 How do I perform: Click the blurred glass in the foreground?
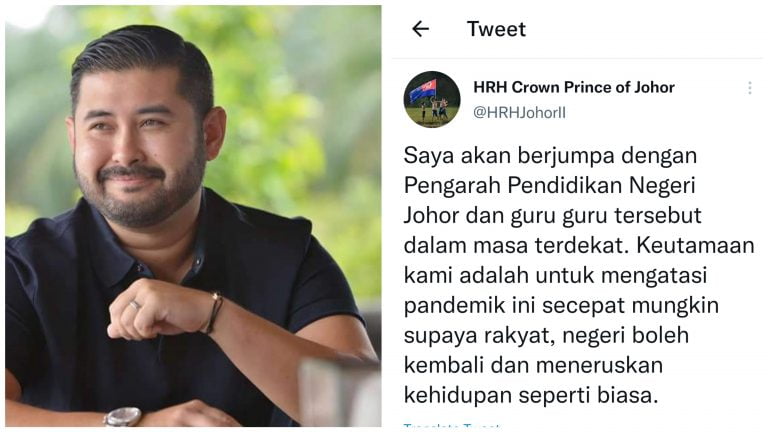(x=340, y=393)
